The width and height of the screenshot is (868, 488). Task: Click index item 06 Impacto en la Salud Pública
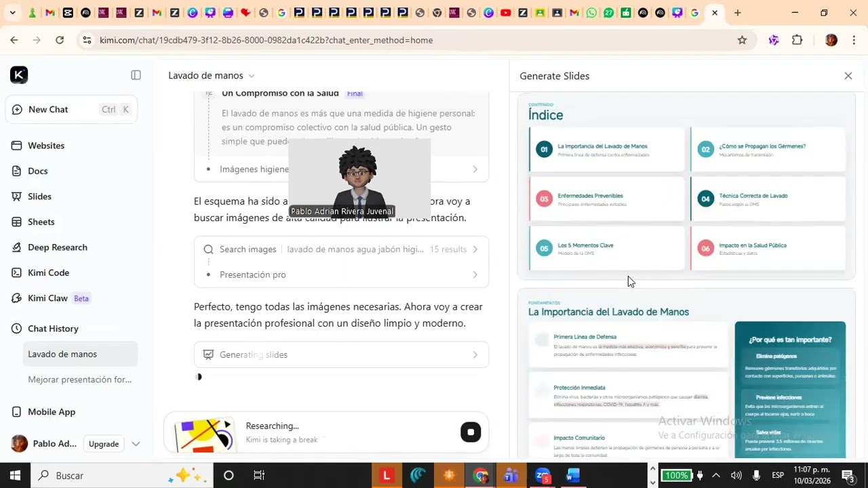click(768, 249)
